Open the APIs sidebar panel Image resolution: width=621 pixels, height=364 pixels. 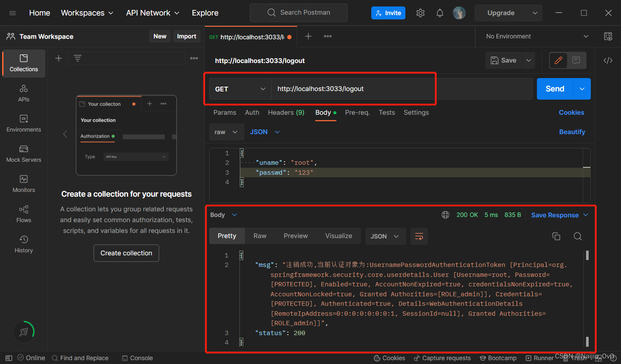coord(24,94)
